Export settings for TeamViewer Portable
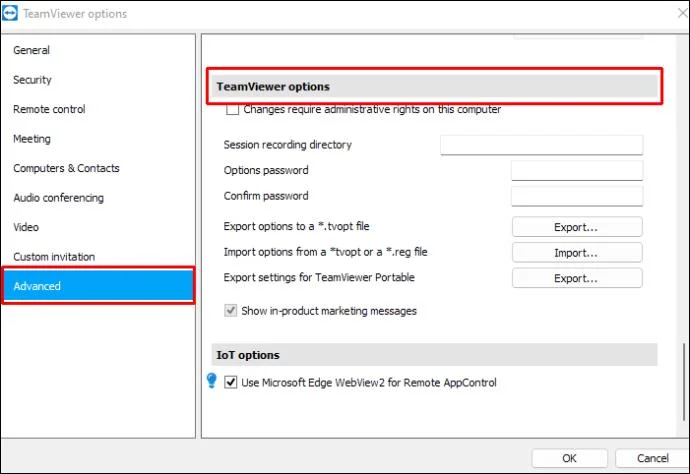The width and height of the screenshot is (690, 474). click(x=577, y=278)
